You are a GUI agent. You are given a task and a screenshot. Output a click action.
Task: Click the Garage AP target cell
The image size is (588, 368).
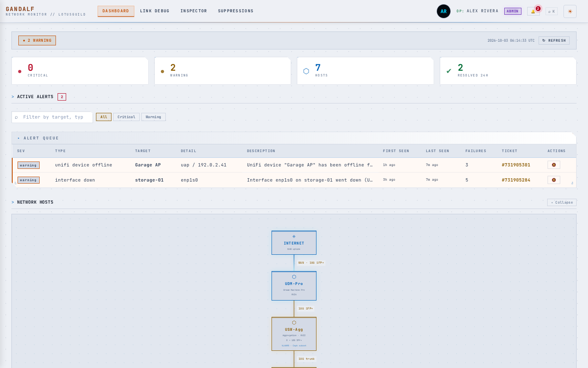pos(148,165)
